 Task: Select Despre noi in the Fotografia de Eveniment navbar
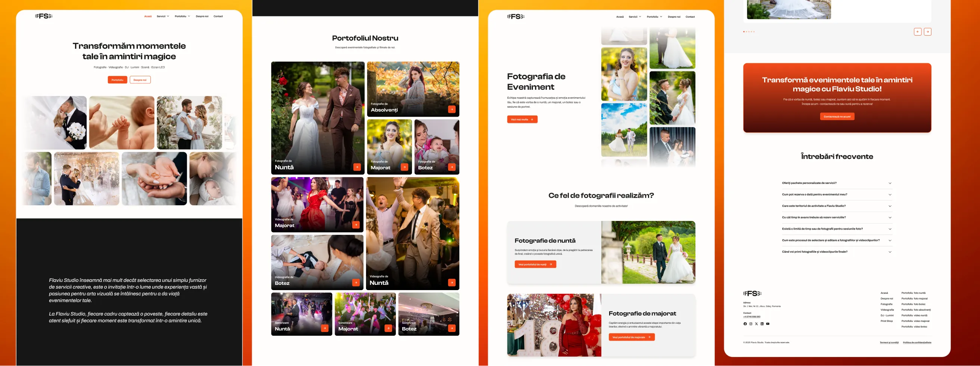[674, 17]
